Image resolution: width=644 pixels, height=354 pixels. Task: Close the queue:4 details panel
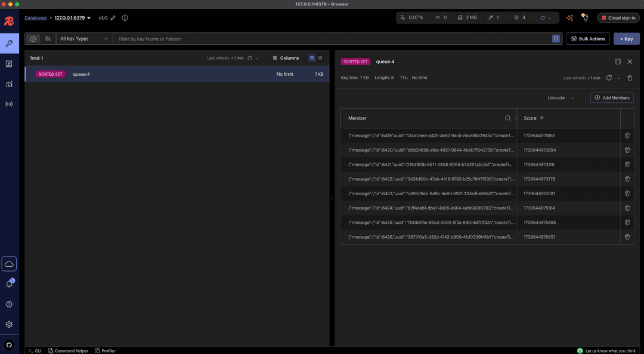click(630, 61)
